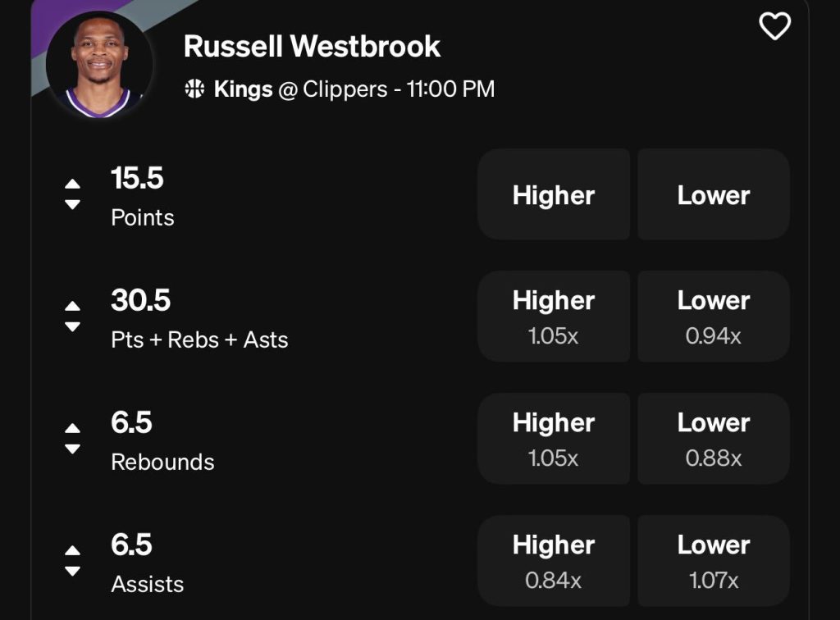This screenshot has height=620, width=840.
Task: Decrease the Assists line with down arrow
Action: 73,571
